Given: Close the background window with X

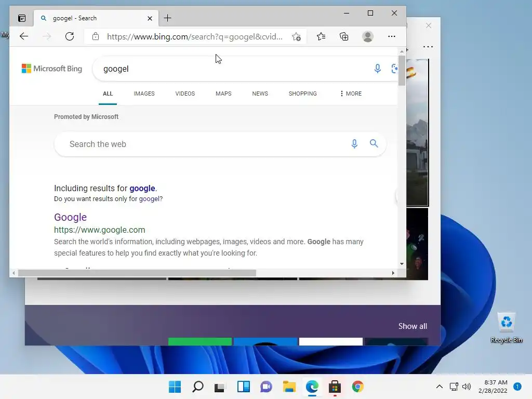Looking at the screenshot, I should click(429, 26).
